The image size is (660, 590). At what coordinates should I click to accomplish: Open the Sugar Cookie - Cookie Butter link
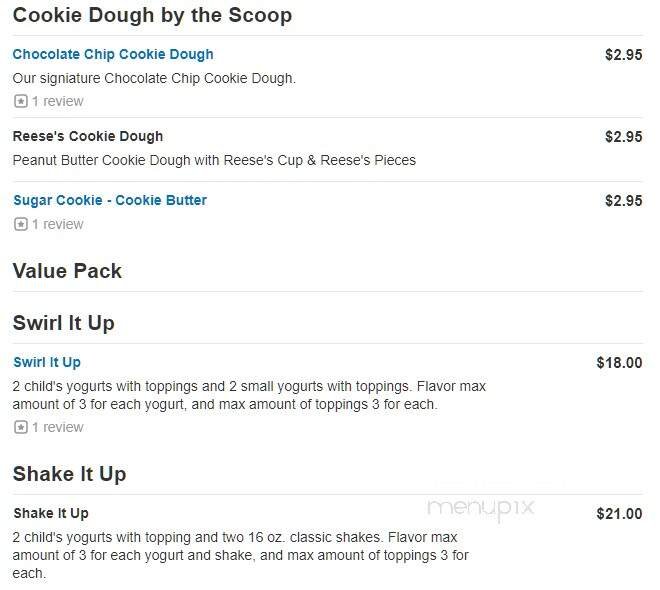click(110, 200)
